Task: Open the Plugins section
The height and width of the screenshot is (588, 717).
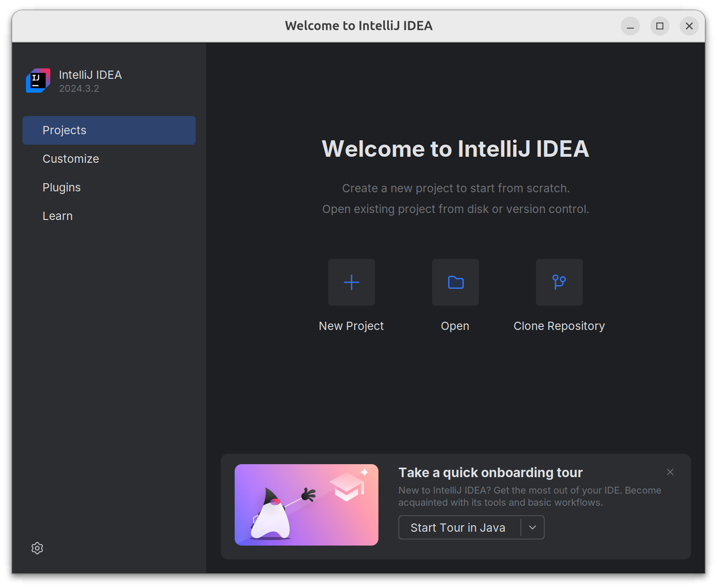Action: coord(61,187)
